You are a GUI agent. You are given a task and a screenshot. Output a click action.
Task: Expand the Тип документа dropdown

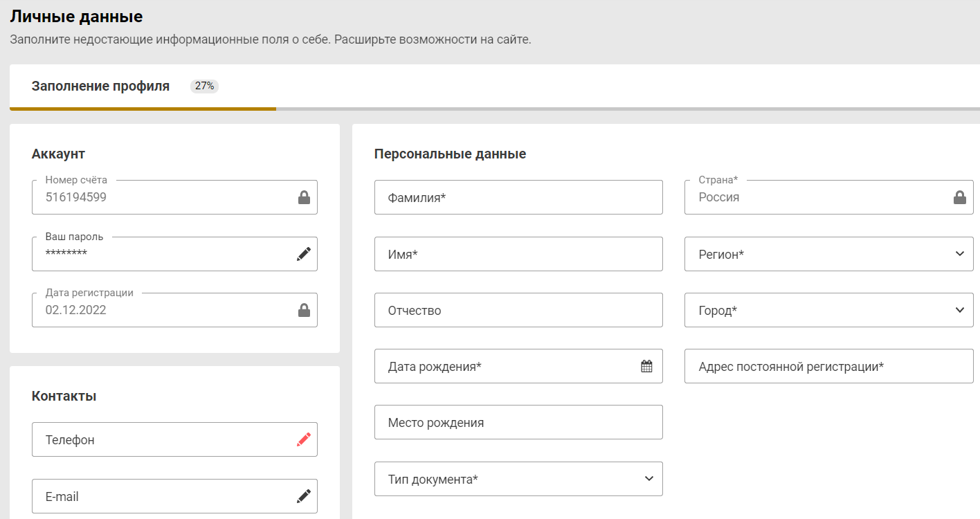[648, 479]
